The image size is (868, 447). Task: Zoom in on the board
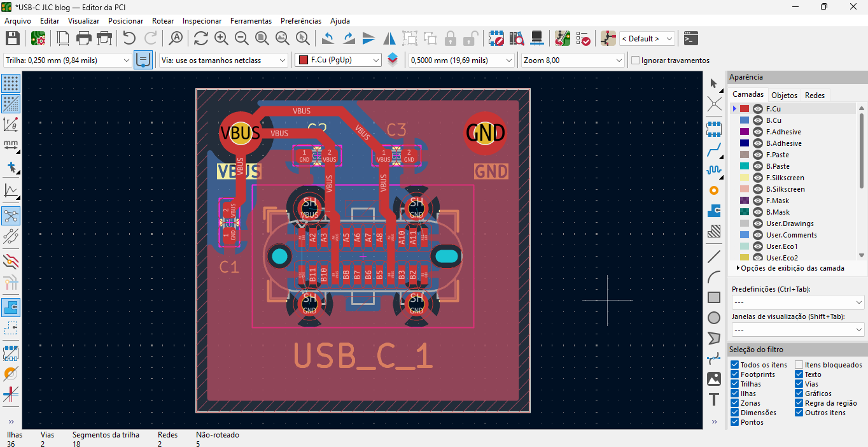click(221, 38)
